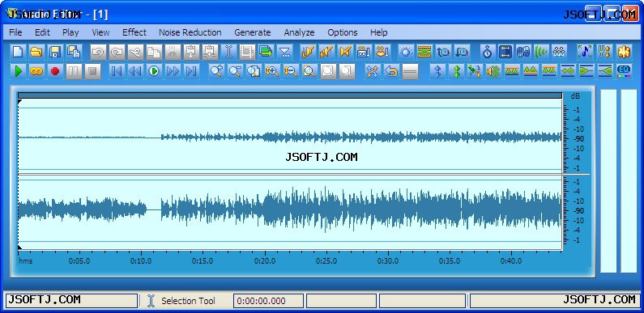644x313 pixels.
Task: Click the 0:10.0 mark on time ruler
Action: pos(141,261)
